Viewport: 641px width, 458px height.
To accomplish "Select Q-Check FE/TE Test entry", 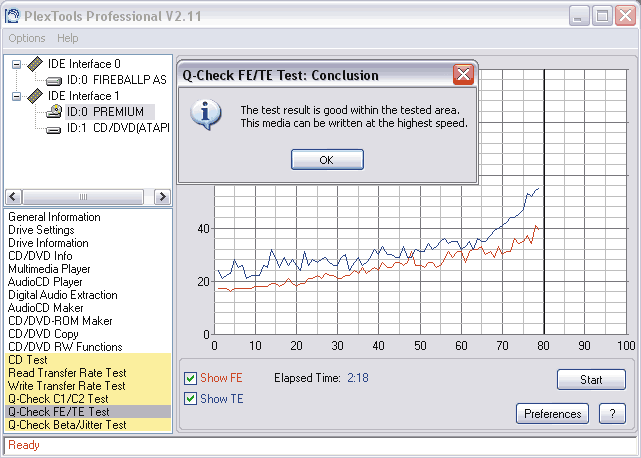I will point(88,412).
